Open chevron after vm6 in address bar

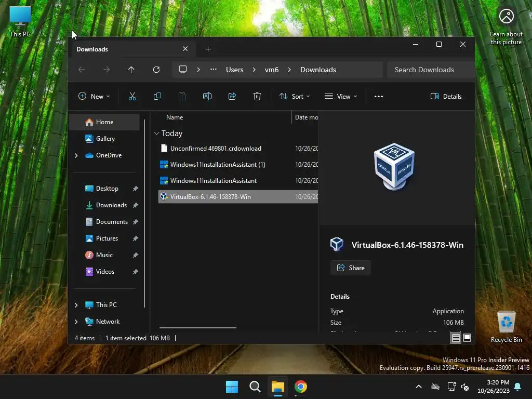pos(289,70)
